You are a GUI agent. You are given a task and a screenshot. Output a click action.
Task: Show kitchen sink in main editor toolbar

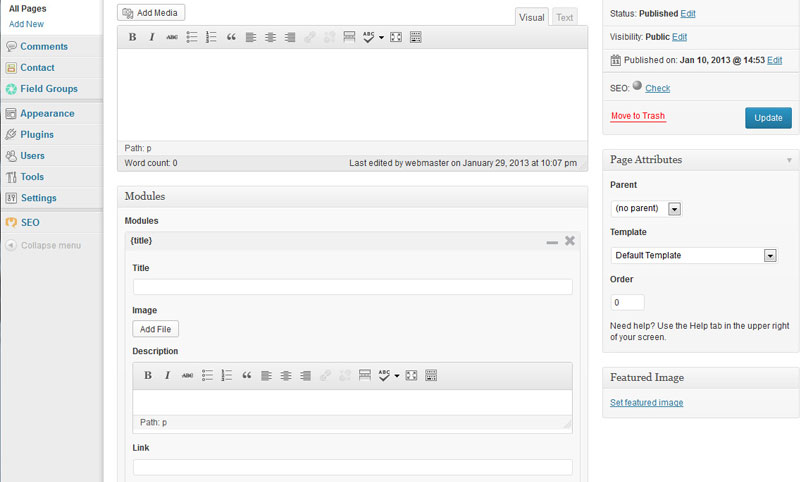pyautogui.click(x=416, y=37)
